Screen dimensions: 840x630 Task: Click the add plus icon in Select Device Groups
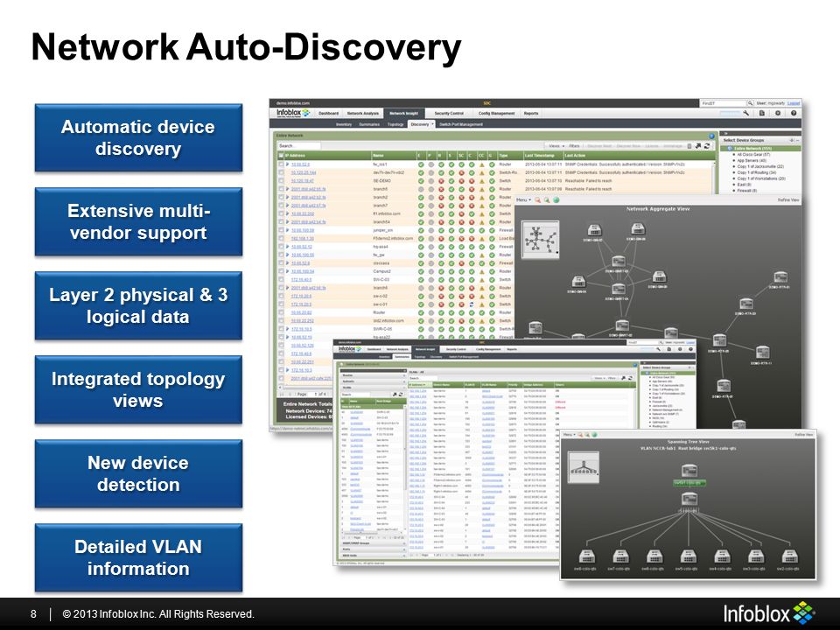coord(791,140)
